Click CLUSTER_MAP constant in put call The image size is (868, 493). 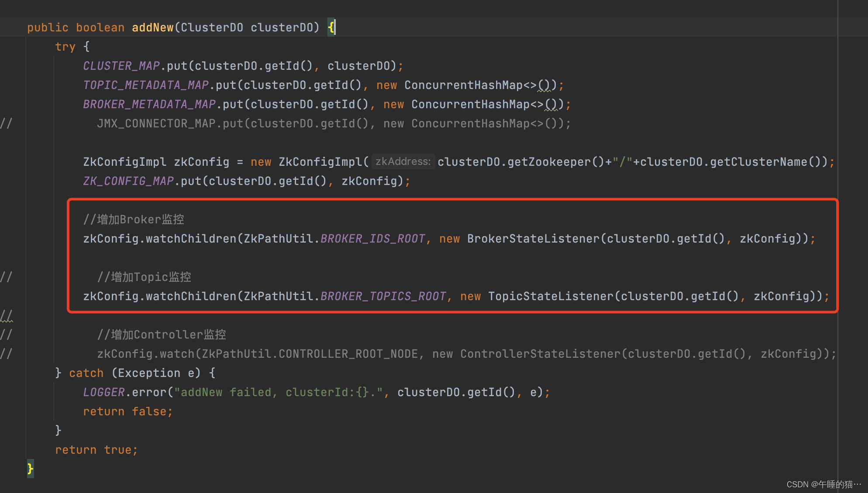click(x=121, y=66)
